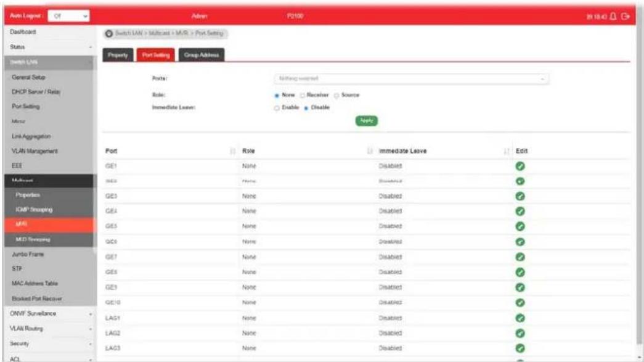
Task: Open MAC Address Table page
Action: (35, 284)
